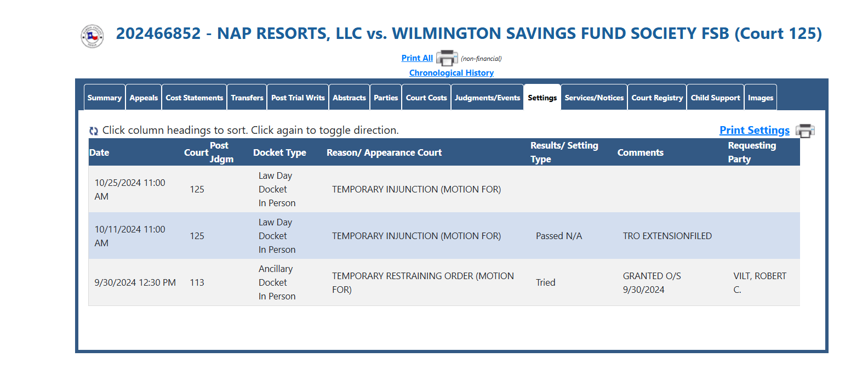The image size is (868, 391).
Task: Open the Appeals tab
Action: coord(144,98)
